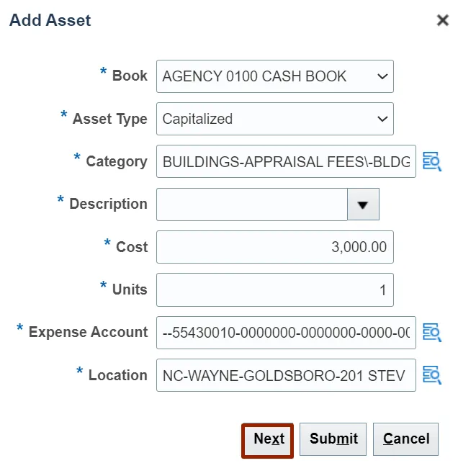Click the Units input field
This screenshot has height=476, width=458.
[x=274, y=289]
